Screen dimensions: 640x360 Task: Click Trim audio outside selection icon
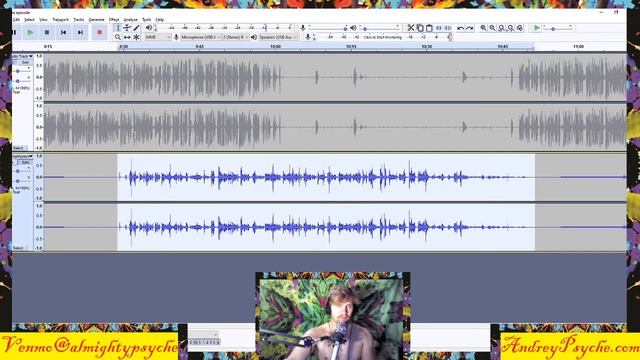point(438,28)
